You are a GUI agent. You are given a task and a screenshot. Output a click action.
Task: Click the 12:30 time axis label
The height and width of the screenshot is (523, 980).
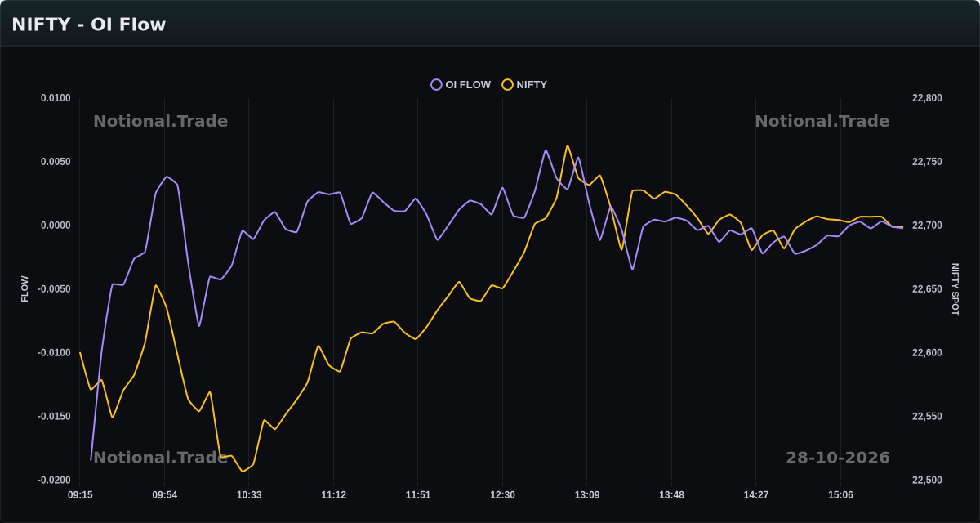502,495
